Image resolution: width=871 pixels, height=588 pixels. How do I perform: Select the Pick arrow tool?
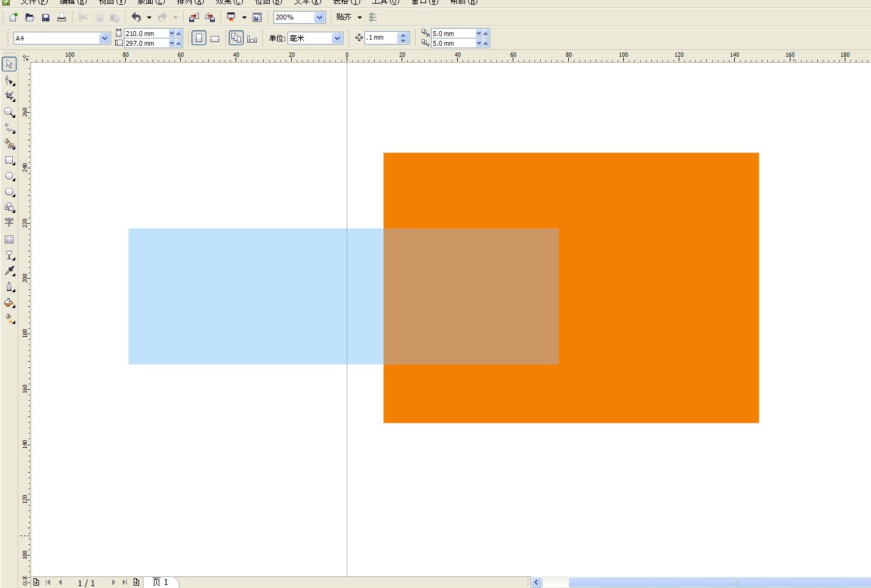point(9,64)
